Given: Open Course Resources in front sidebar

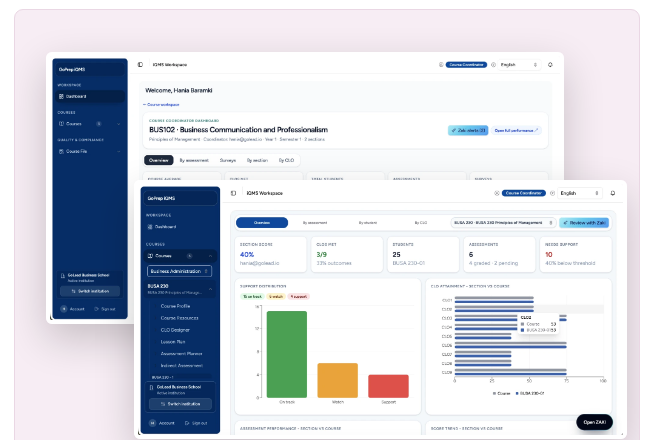Looking at the screenshot, I should 179,318.
